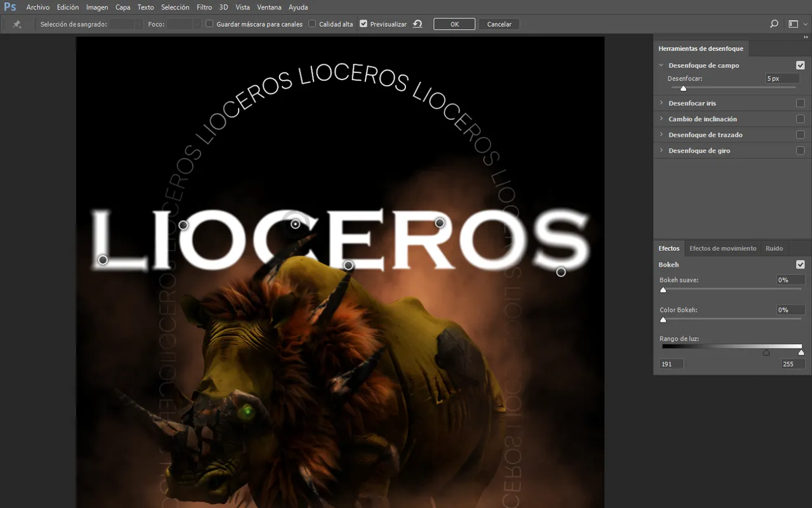The width and height of the screenshot is (812, 508).
Task: Open the search magnifier icon
Action: tap(774, 24)
